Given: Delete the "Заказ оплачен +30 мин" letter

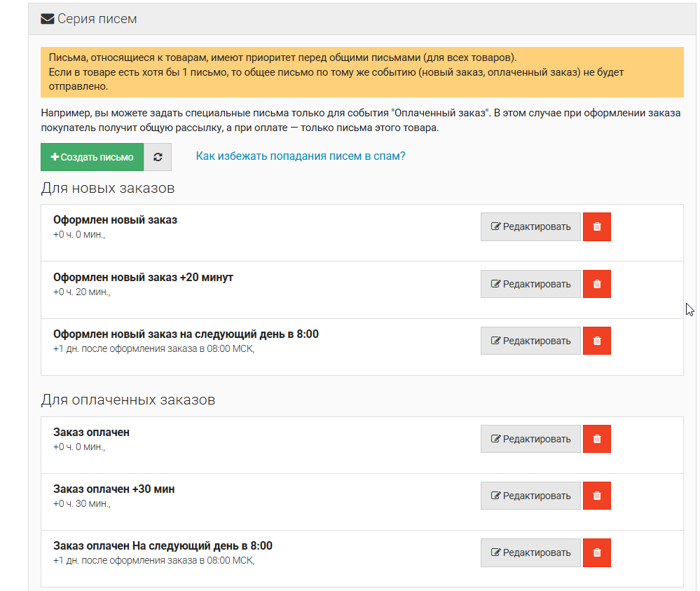Looking at the screenshot, I should coord(596,496).
